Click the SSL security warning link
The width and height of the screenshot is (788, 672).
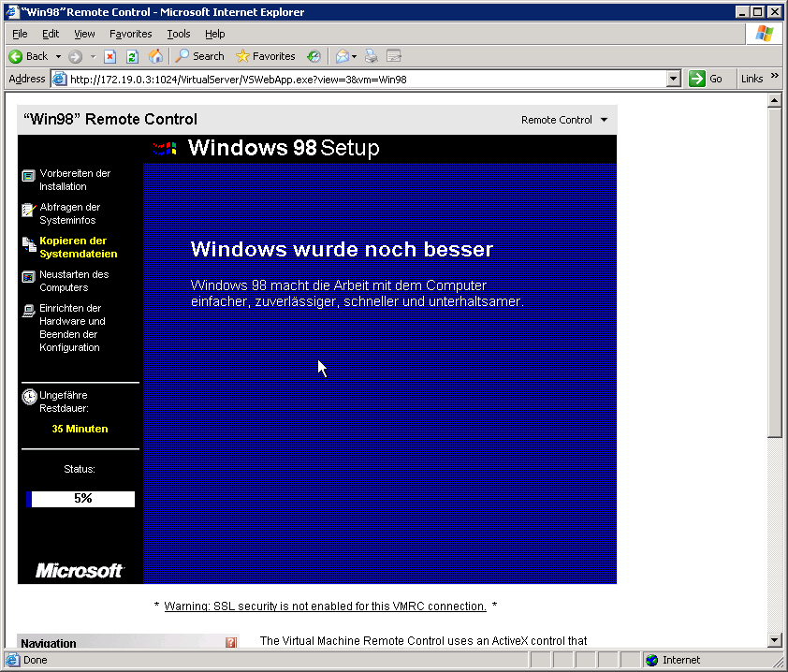(325, 606)
